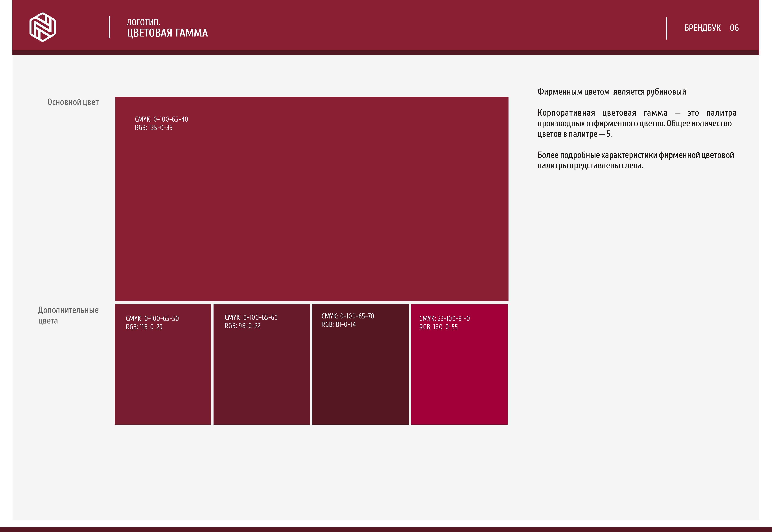This screenshot has height=532, width=772.
Task: Click the 'БРЕНДБУК' label in header
Action: pyautogui.click(x=702, y=28)
